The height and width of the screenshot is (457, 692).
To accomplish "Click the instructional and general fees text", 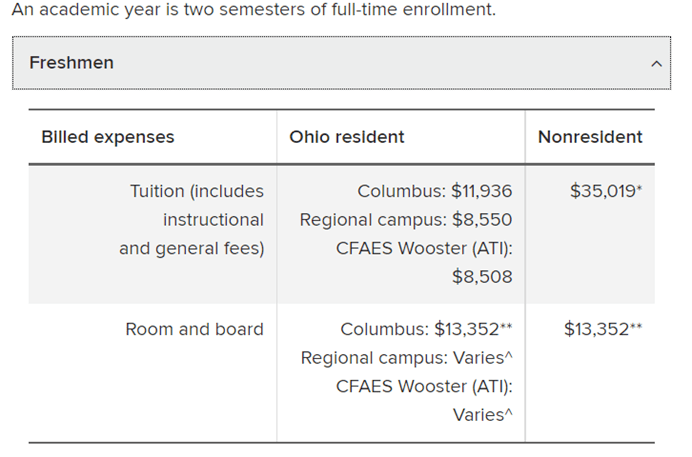I will click(192, 234).
